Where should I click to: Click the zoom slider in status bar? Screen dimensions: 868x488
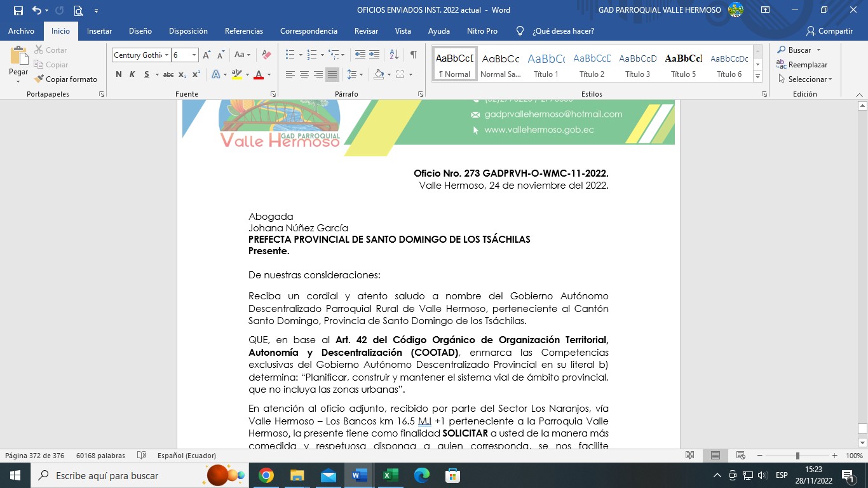tap(797, 456)
